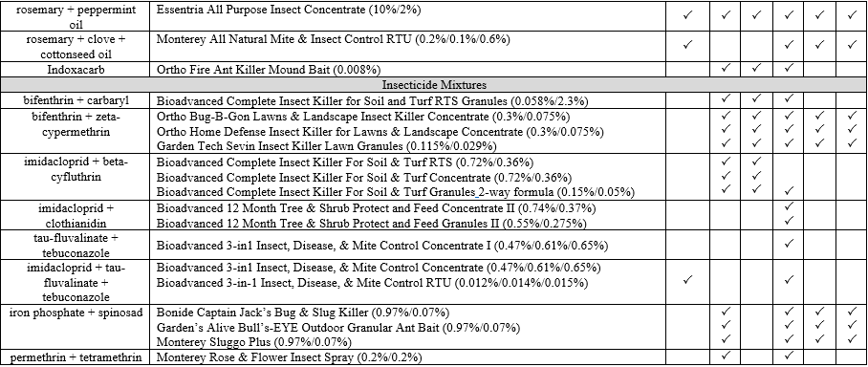The image size is (868, 367).
Task: Select Bonide Captain Jack's Bug & Slug Killer
Action: (303, 312)
